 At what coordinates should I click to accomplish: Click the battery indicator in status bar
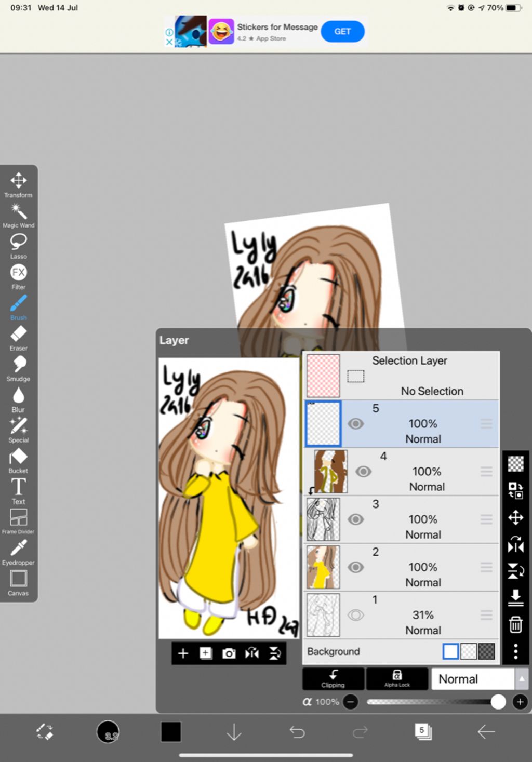513,8
